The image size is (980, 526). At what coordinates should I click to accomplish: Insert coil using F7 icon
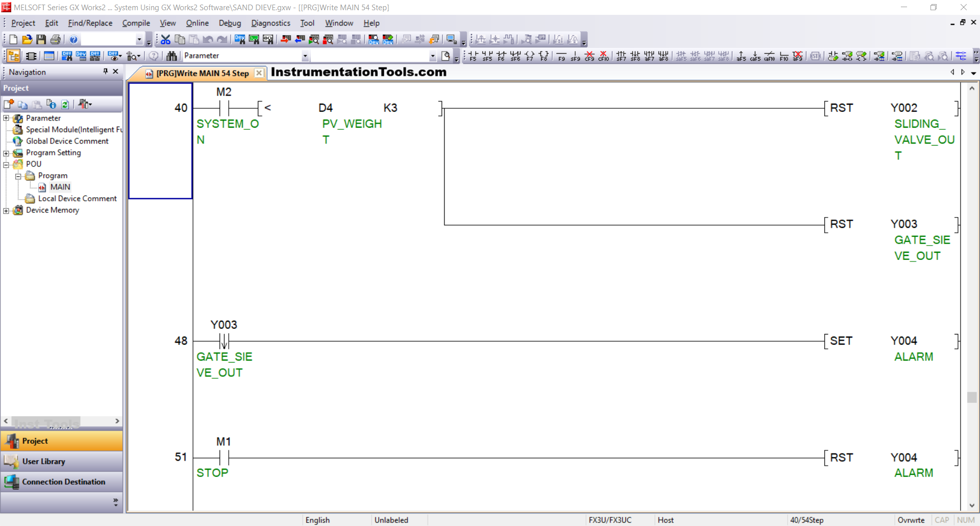(x=529, y=56)
